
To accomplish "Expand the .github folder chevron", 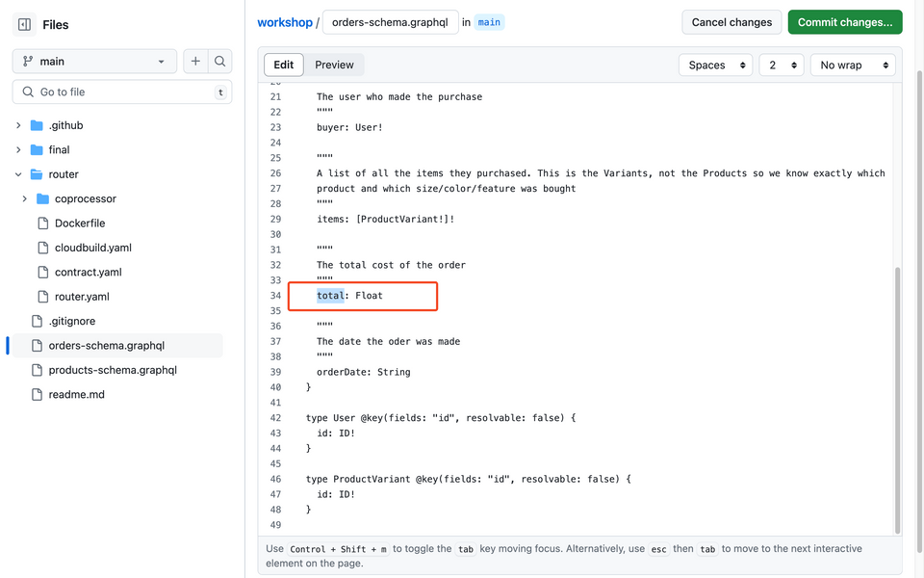I will 18,125.
